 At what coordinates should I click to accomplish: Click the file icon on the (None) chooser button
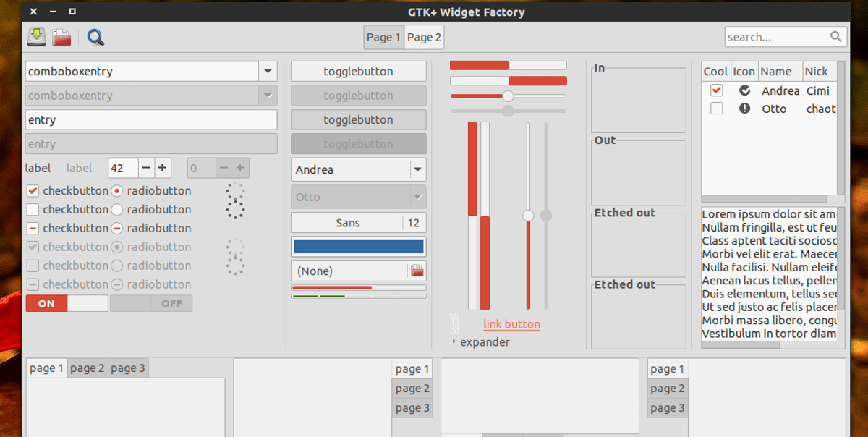click(417, 271)
